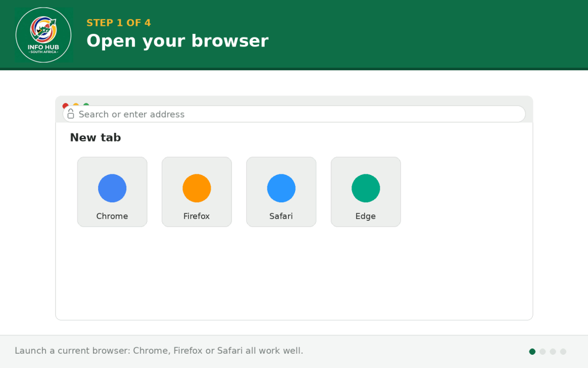Open the Chrome browser tile

(112, 192)
